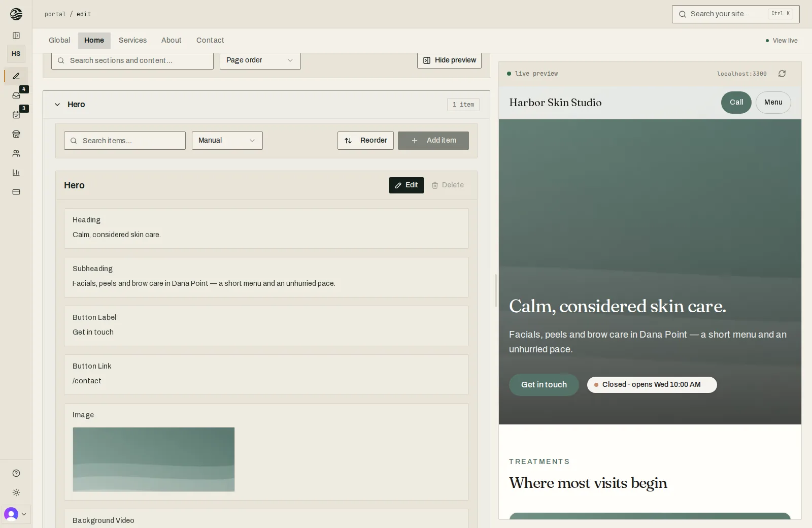The height and width of the screenshot is (528, 812).
Task: Edit the Hero item
Action: [407, 185]
